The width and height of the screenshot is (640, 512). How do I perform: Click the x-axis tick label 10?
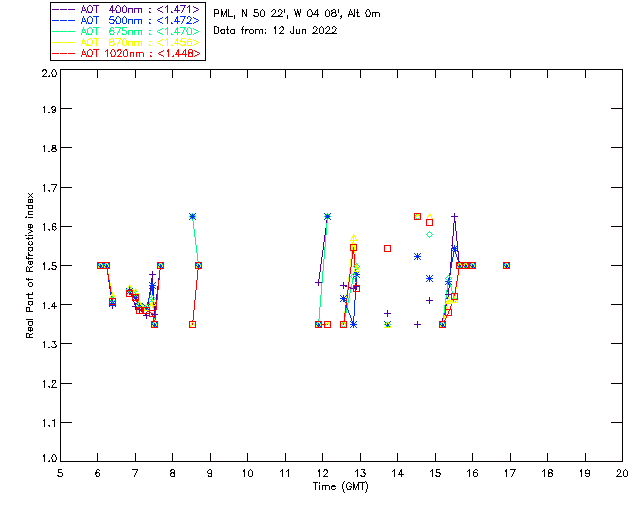[x=247, y=473]
